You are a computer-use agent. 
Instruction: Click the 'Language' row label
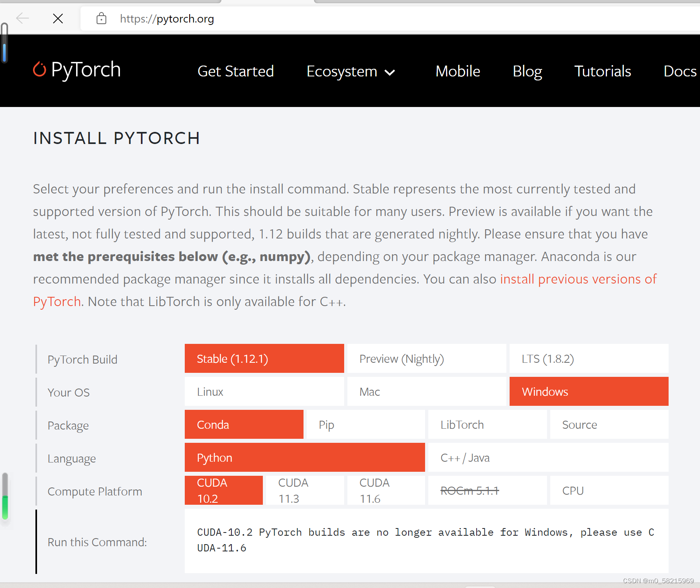72,458
